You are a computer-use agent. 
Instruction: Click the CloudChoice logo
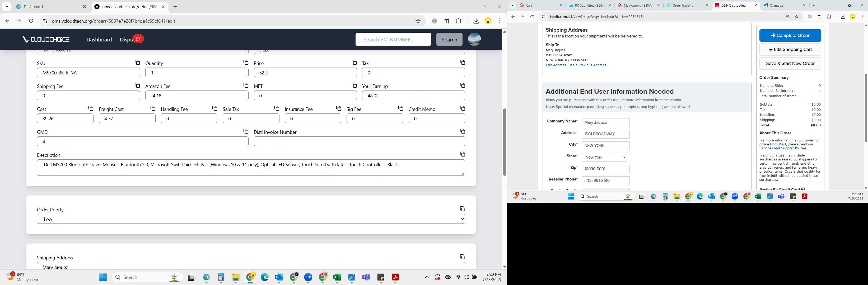(x=46, y=39)
